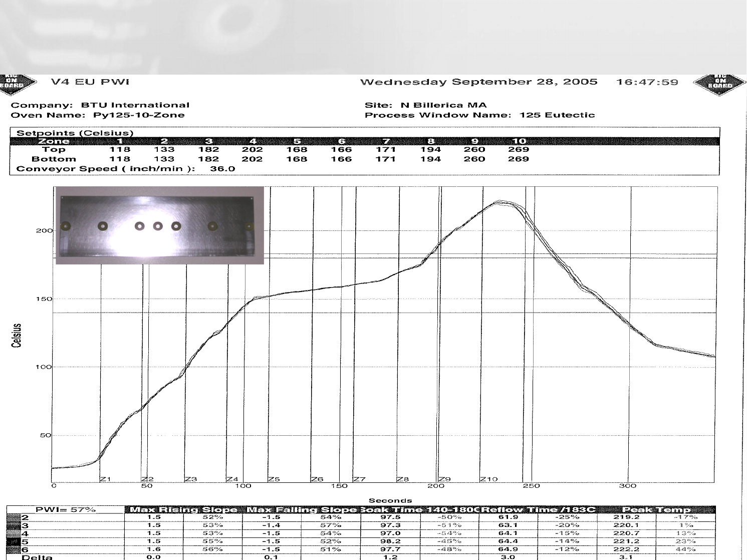This screenshot has height=560, width=747.
Task: Click row 3 falling slope value -1.4
Action: [x=271, y=525]
